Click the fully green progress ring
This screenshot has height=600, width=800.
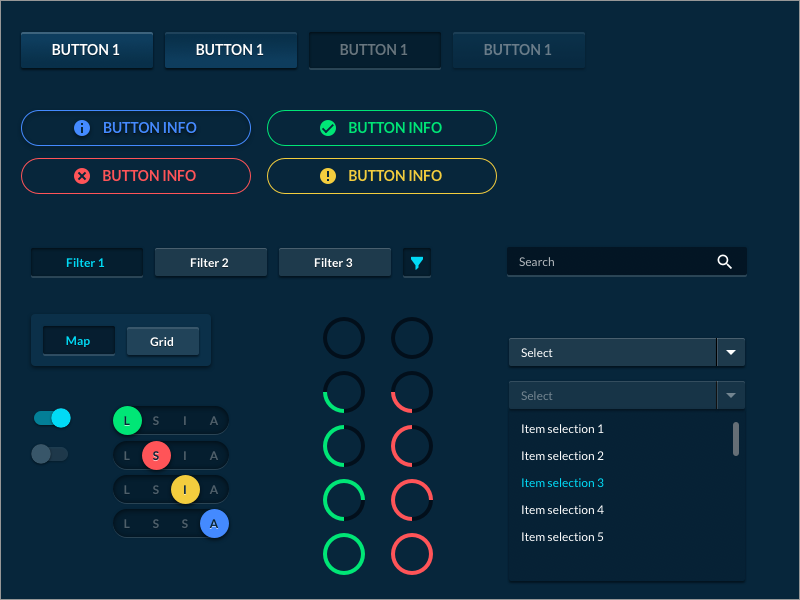(x=344, y=555)
